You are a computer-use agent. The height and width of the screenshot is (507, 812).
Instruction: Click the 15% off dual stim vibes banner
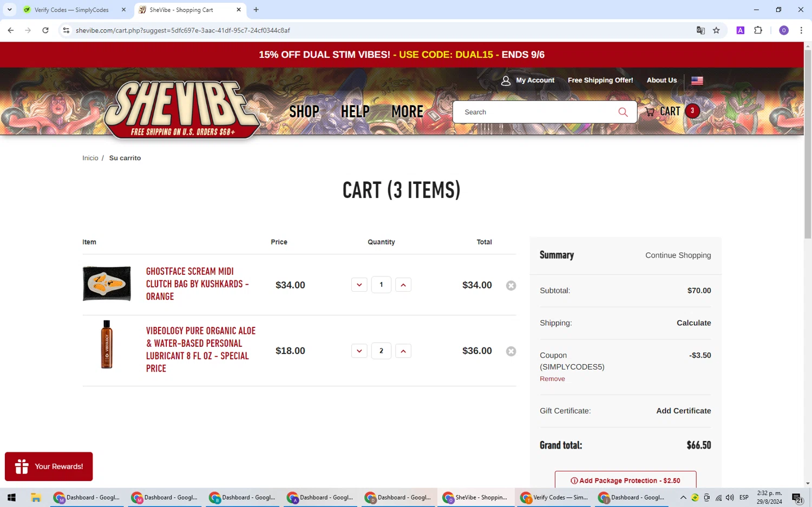pos(402,55)
